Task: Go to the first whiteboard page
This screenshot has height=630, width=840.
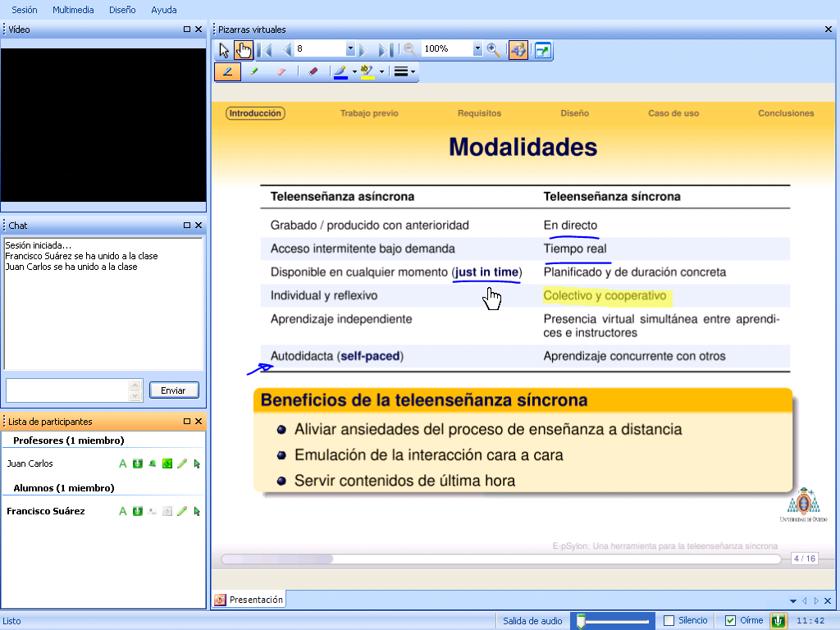Action: 265,50
